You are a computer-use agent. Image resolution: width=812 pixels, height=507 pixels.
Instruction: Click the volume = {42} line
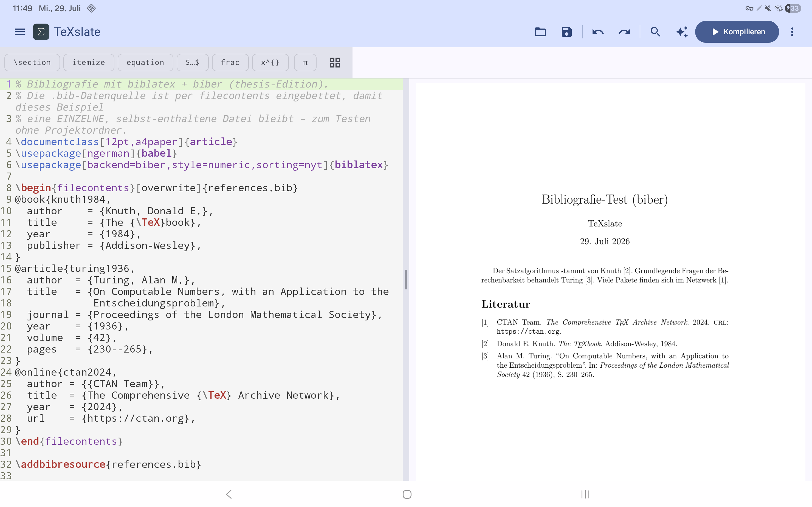(72, 338)
